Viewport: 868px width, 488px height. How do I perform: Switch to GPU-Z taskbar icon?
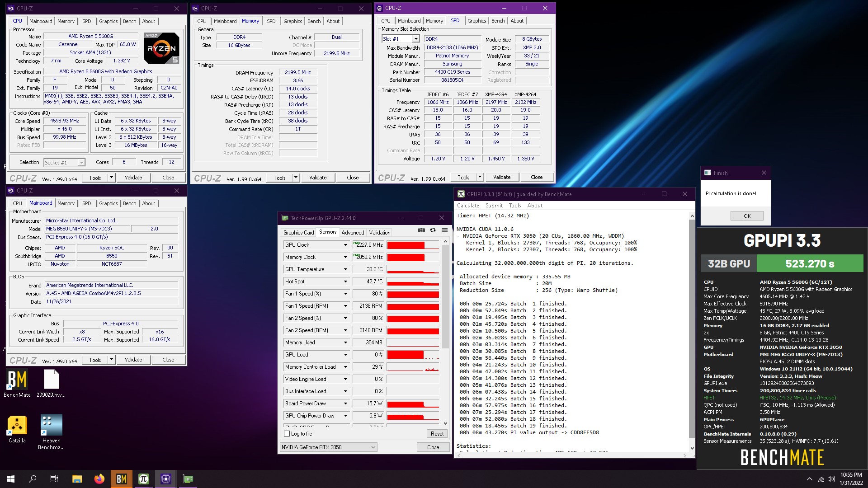[188, 479]
